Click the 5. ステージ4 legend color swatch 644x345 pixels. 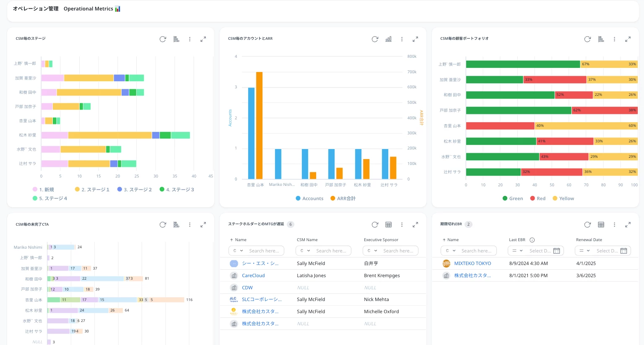(35, 198)
